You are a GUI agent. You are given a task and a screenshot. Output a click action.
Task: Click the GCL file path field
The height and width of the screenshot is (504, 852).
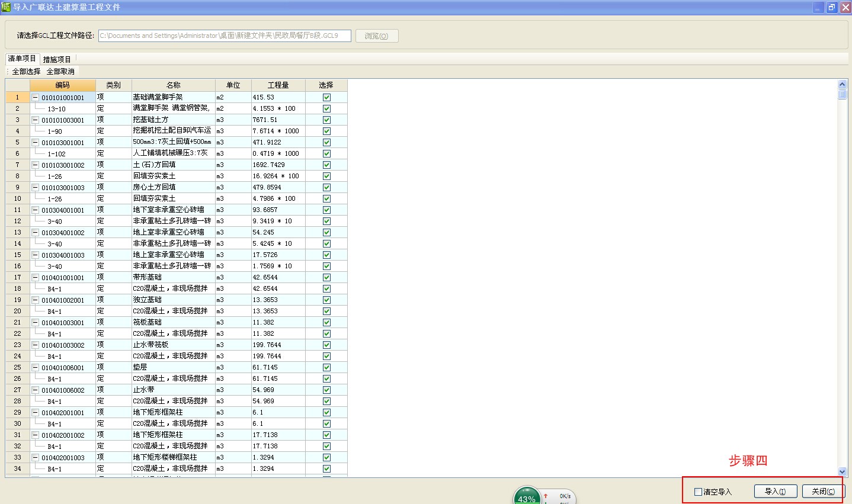pos(225,36)
